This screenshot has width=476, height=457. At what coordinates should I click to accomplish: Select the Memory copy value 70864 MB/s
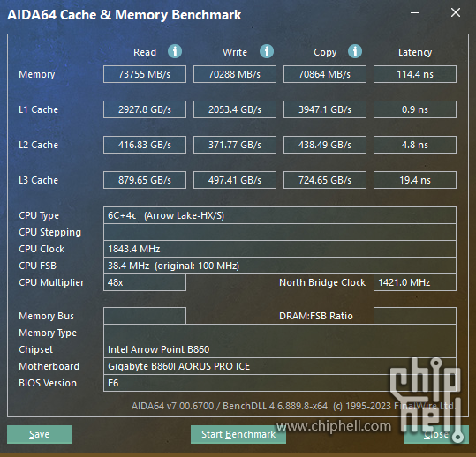point(325,74)
